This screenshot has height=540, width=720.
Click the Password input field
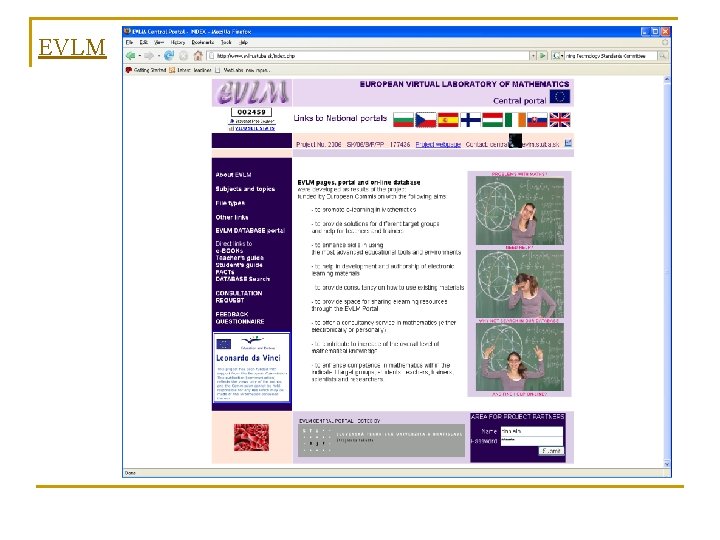click(x=532, y=441)
